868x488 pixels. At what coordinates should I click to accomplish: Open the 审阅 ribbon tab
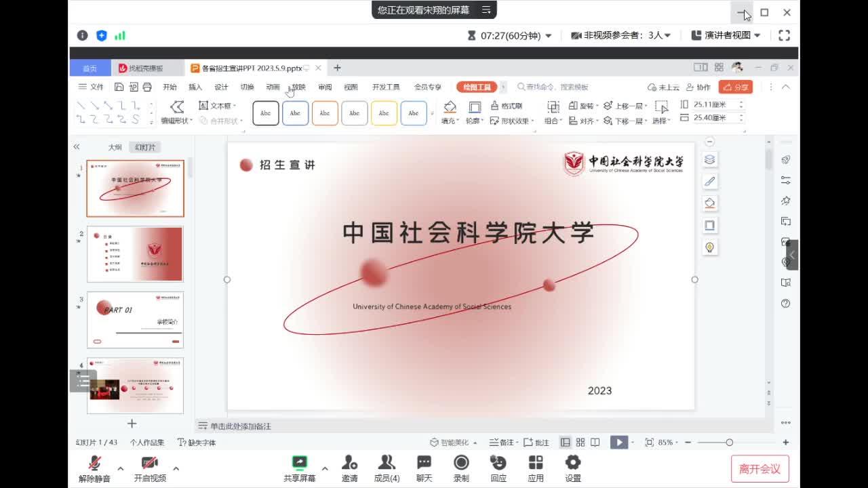click(x=325, y=87)
